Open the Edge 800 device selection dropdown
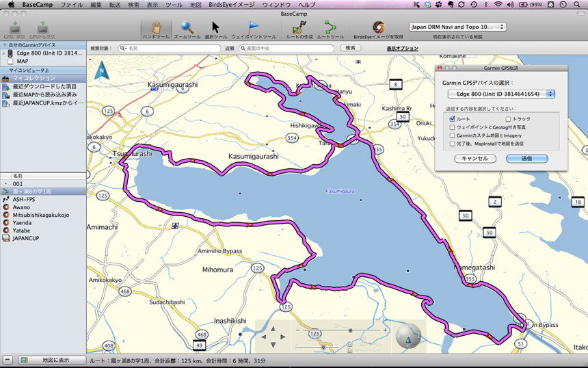588x368 pixels. (501, 94)
